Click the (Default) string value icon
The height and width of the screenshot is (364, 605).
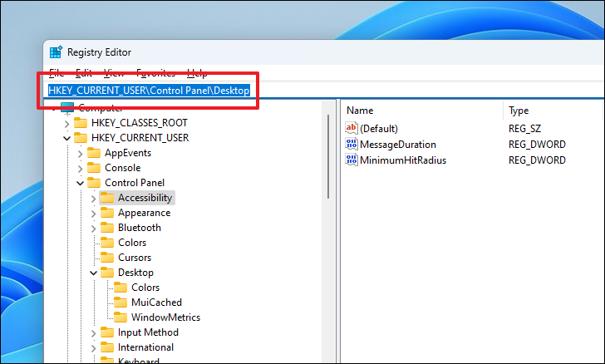point(351,128)
